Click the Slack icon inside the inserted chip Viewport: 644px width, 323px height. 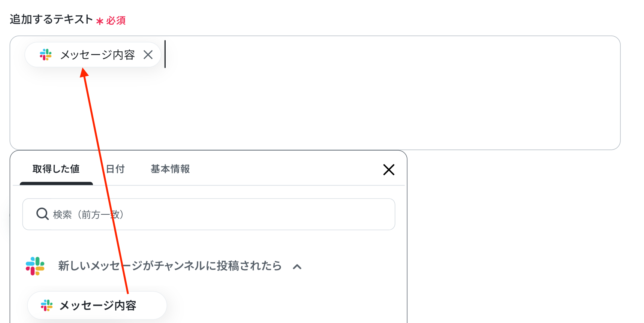coord(46,55)
